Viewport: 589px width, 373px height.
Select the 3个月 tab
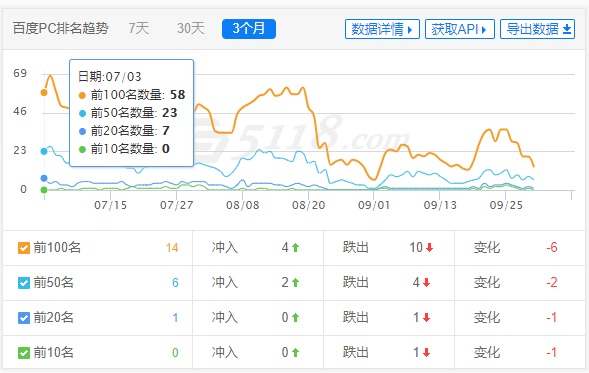tap(249, 29)
